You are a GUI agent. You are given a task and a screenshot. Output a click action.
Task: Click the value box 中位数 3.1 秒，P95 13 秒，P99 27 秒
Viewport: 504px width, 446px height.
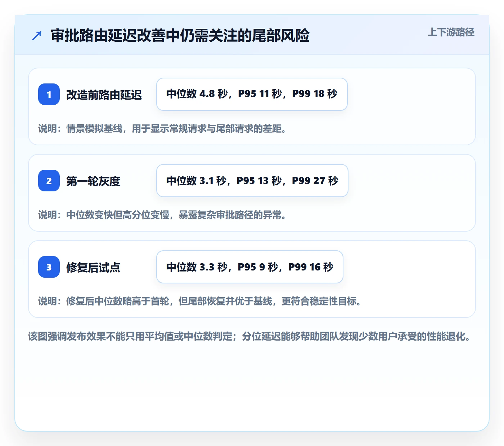(252, 181)
